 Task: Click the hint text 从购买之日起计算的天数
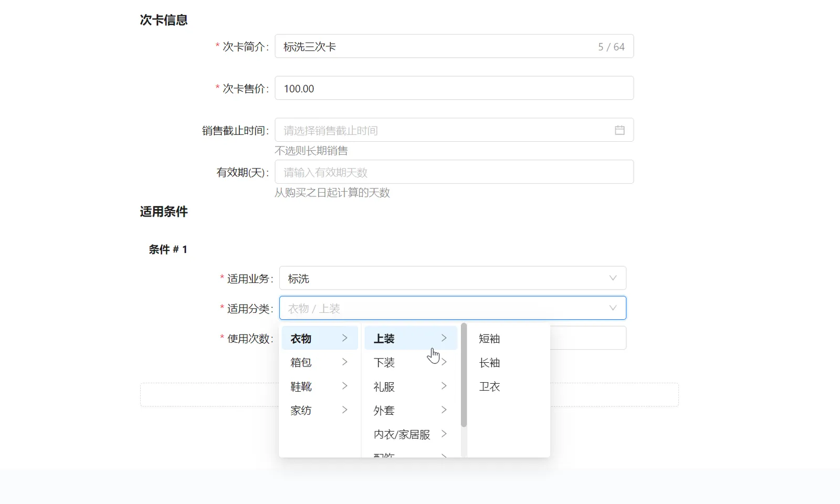coord(332,193)
